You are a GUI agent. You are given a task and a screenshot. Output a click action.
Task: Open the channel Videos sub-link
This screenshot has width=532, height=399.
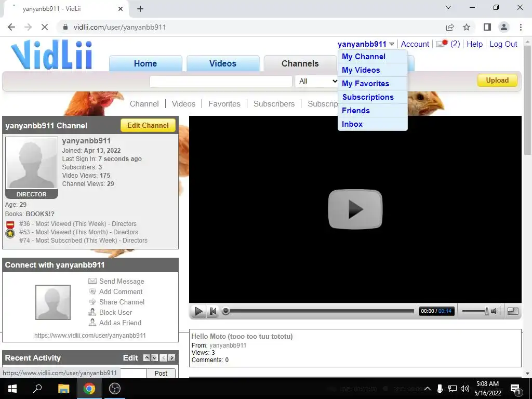pos(183,104)
